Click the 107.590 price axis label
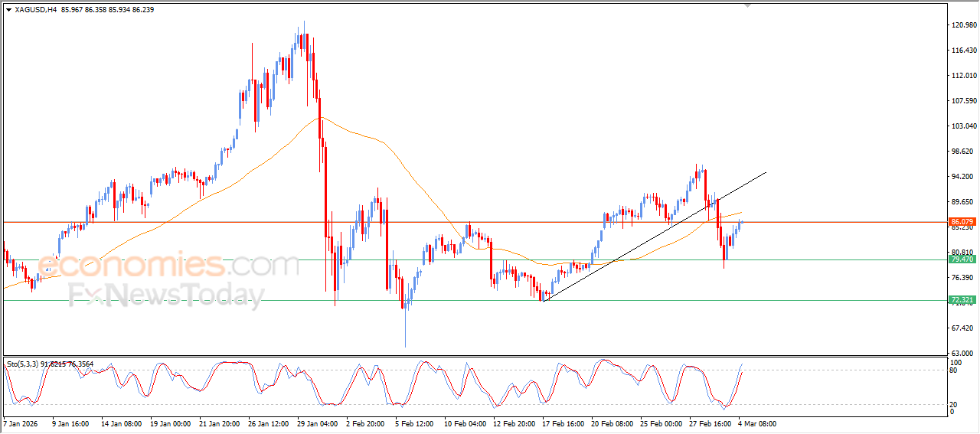 [x=964, y=101]
